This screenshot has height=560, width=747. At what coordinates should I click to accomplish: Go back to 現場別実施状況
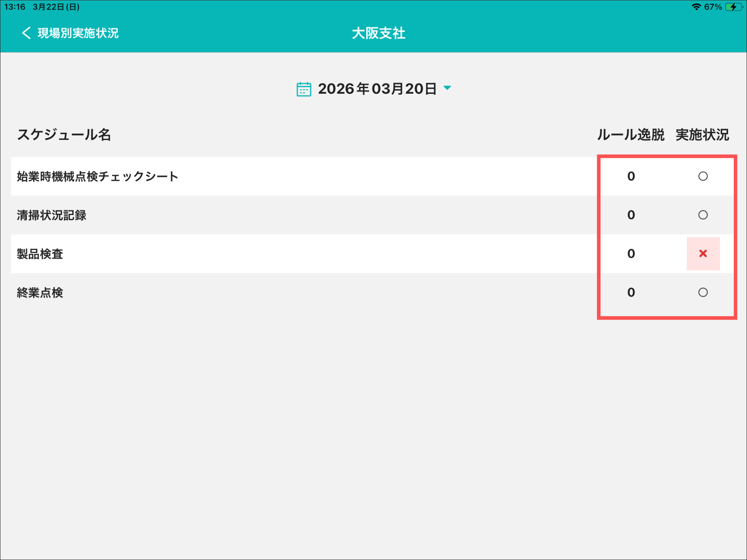click(78, 33)
